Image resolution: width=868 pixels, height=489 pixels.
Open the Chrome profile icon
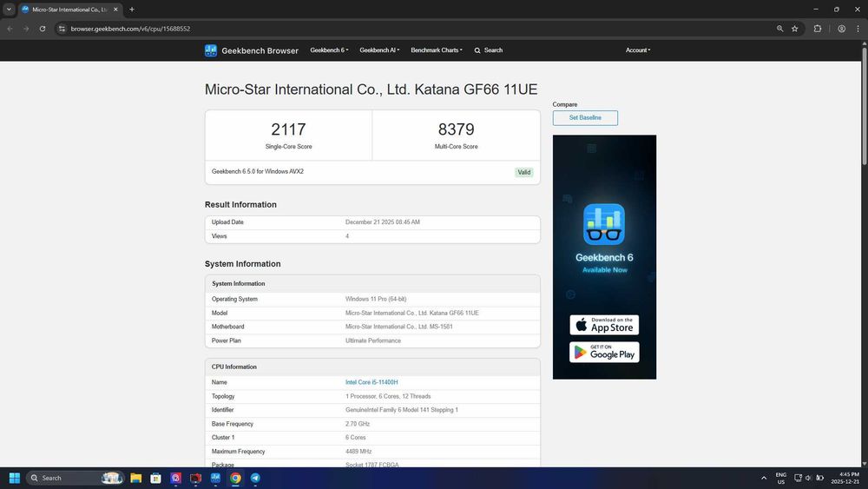coord(841,29)
